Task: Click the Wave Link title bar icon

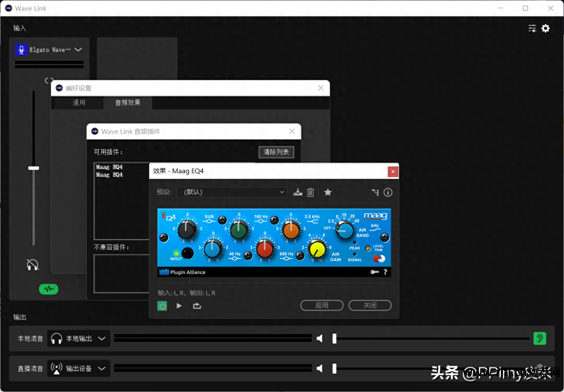Action: (x=9, y=8)
